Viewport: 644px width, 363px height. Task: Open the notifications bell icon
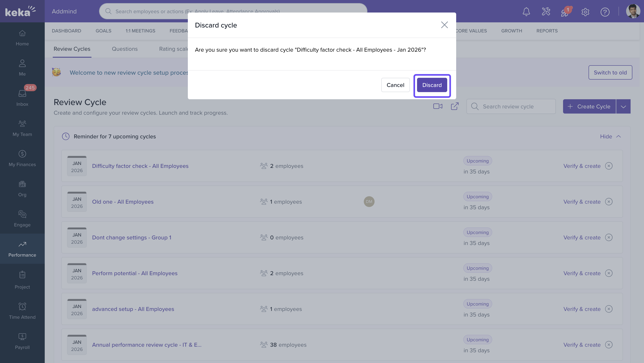526,11
